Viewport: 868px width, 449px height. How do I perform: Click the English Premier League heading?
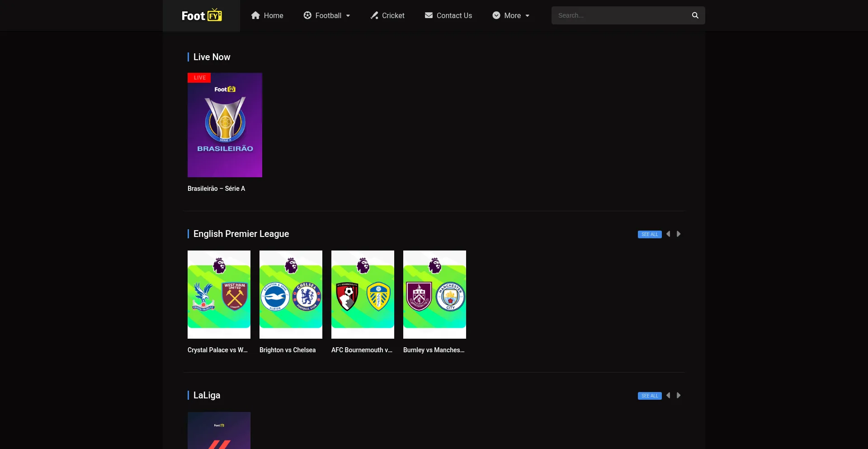coord(241,234)
